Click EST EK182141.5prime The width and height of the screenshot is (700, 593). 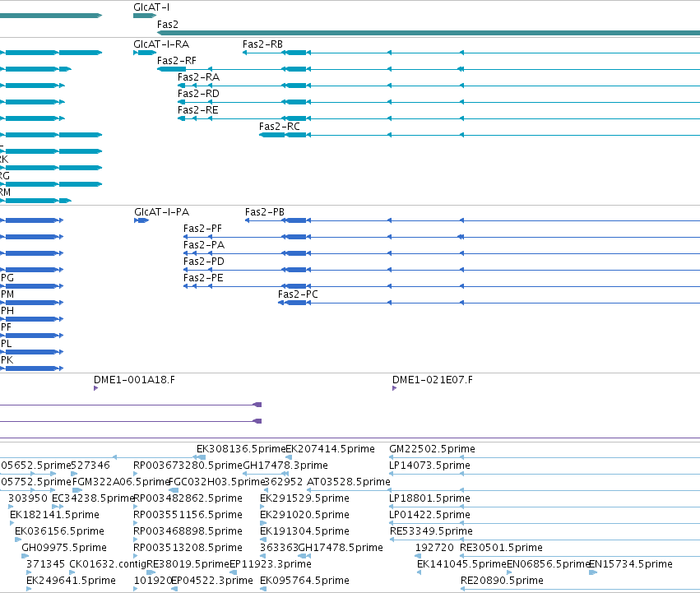54,516
